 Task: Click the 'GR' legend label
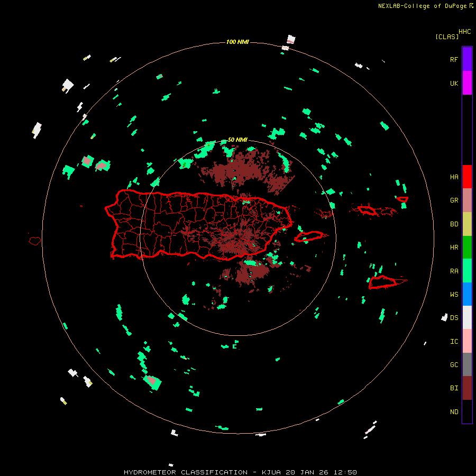(454, 200)
